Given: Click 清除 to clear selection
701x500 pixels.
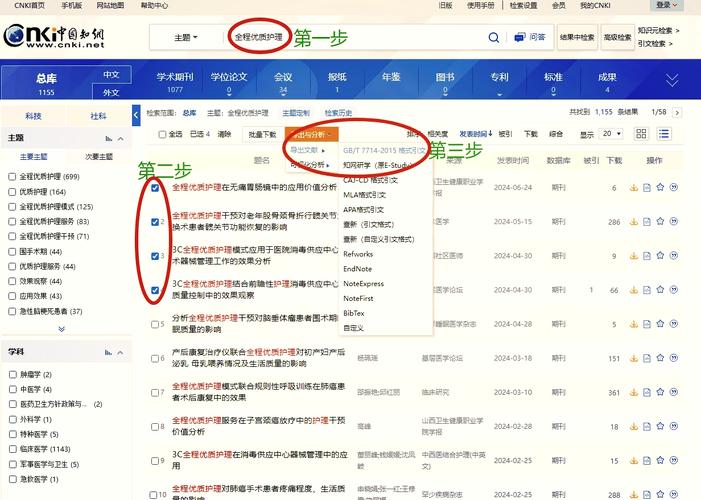Looking at the screenshot, I should coord(224,134).
